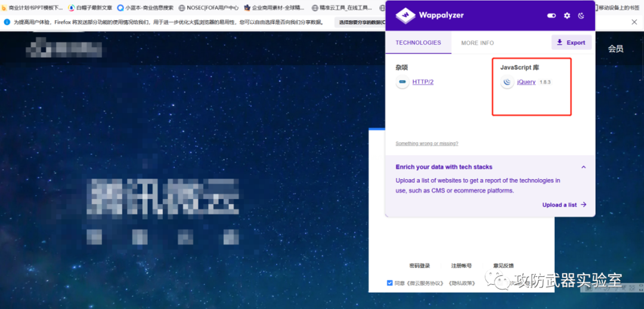This screenshot has width=644, height=309.
Task: Click the jQuery version 1.8.3 label
Action: tap(544, 82)
